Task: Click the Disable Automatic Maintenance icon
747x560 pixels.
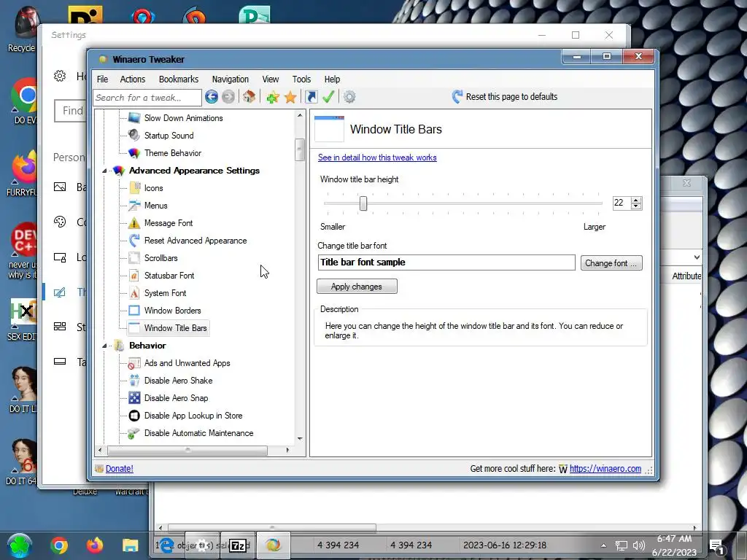Action: pos(134,433)
